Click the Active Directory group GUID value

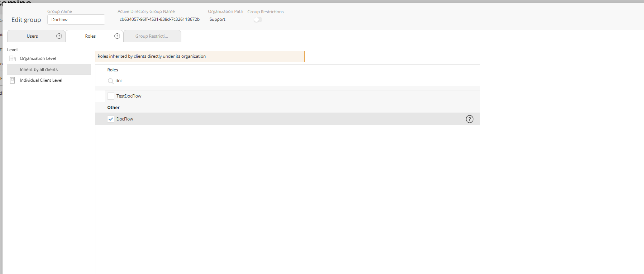click(x=159, y=19)
